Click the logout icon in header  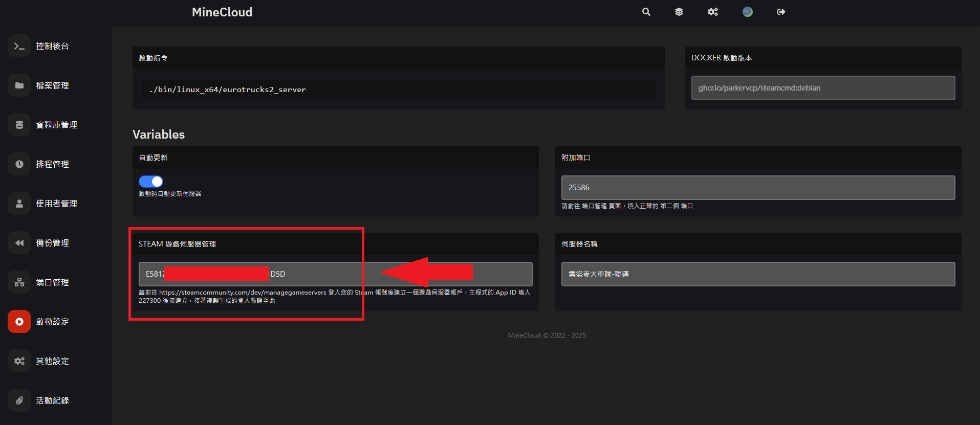(781, 12)
